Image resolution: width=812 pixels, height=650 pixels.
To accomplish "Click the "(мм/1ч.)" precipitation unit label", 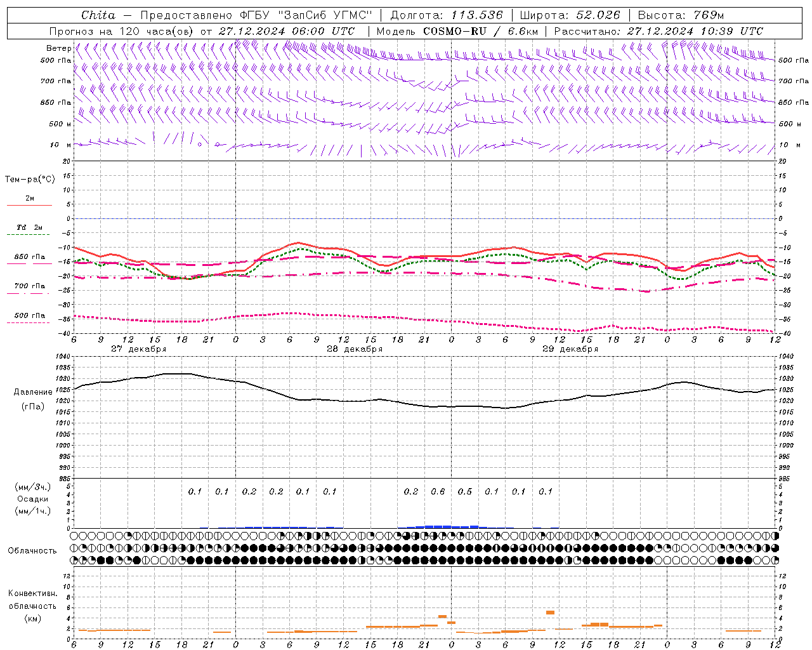I will coord(33,511).
